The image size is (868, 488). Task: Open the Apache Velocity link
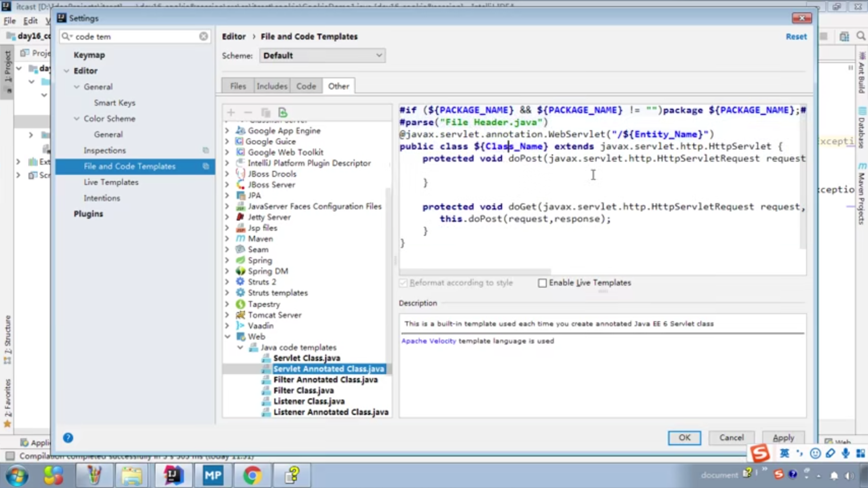click(429, 341)
